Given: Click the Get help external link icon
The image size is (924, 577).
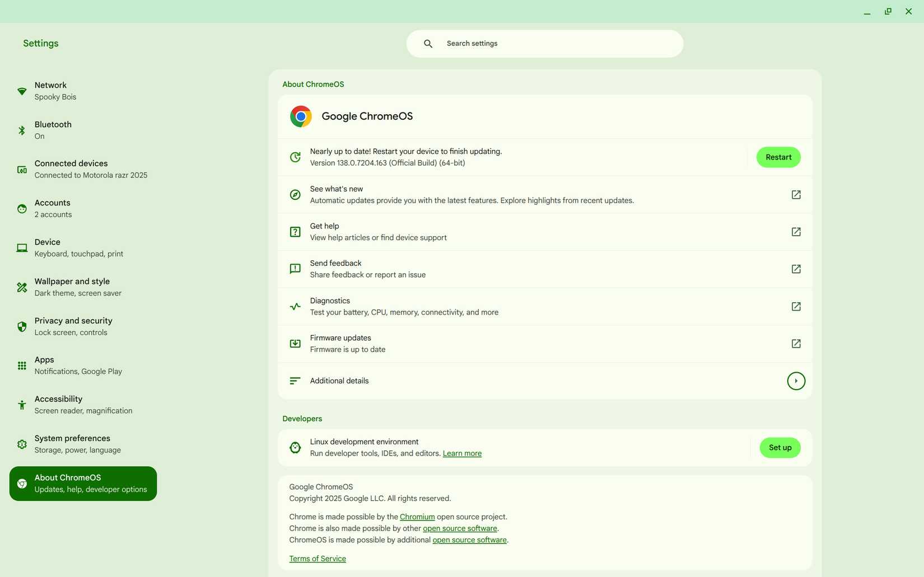Looking at the screenshot, I should pyautogui.click(x=796, y=231).
